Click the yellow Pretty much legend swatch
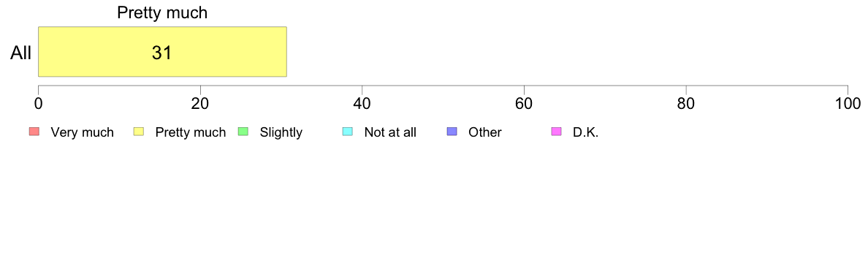868x269 pixels. coord(139,132)
